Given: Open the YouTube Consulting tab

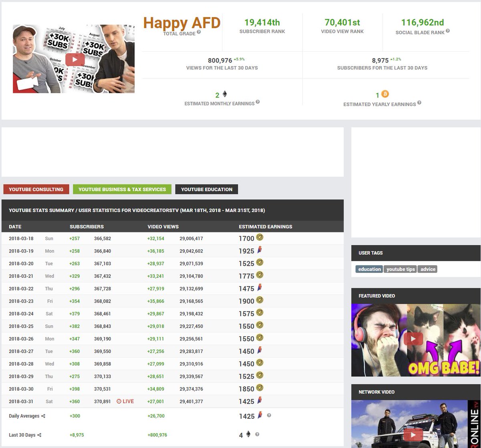Looking at the screenshot, I should pyautogui.click(x=36, y=189).
